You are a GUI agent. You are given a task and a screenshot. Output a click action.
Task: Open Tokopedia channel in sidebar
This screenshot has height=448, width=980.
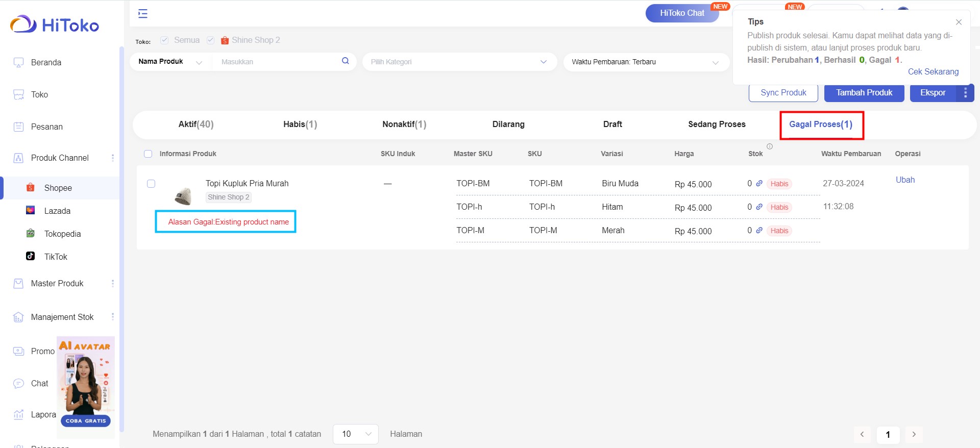(62, 234)
